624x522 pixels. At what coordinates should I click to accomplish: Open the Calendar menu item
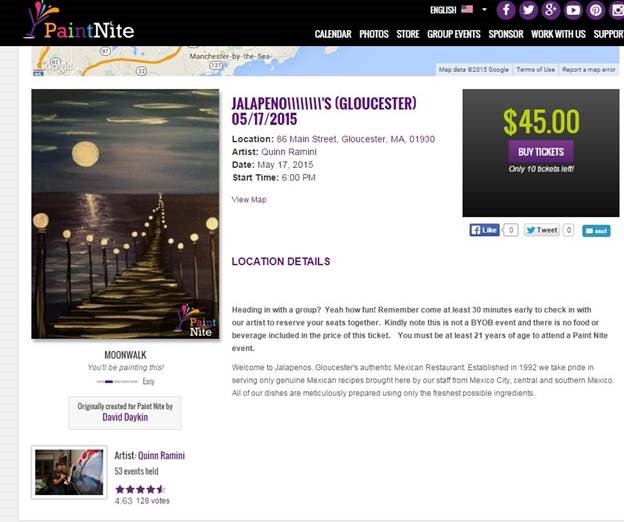point(333,34)
